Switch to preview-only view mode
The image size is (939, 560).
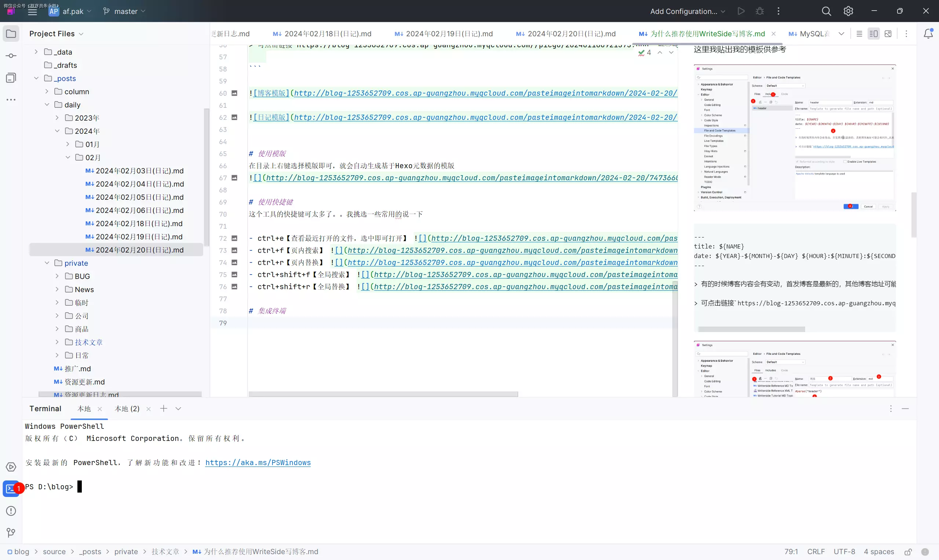[x=888, y=34]
